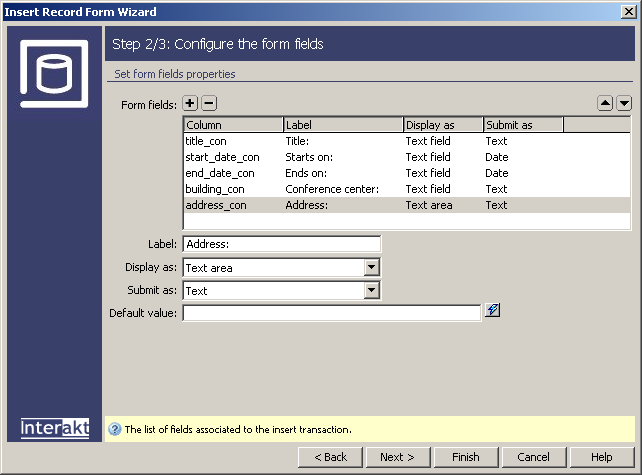Screen dimensions: 642x475
Task: Move selected field up with arrow icon
Action: [x=605, y=103]
